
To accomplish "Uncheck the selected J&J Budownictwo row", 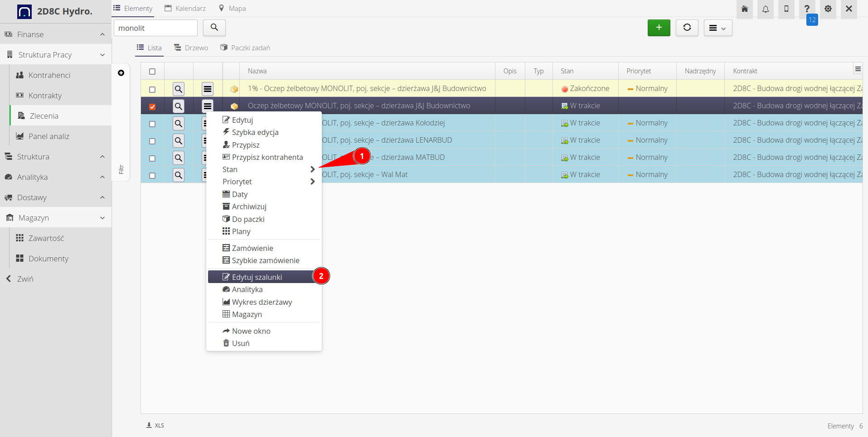I will pos(152,106).
